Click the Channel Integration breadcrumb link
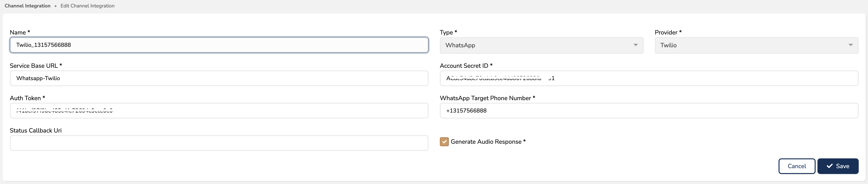This screenshot has width=868, height=184. (28, 6)
